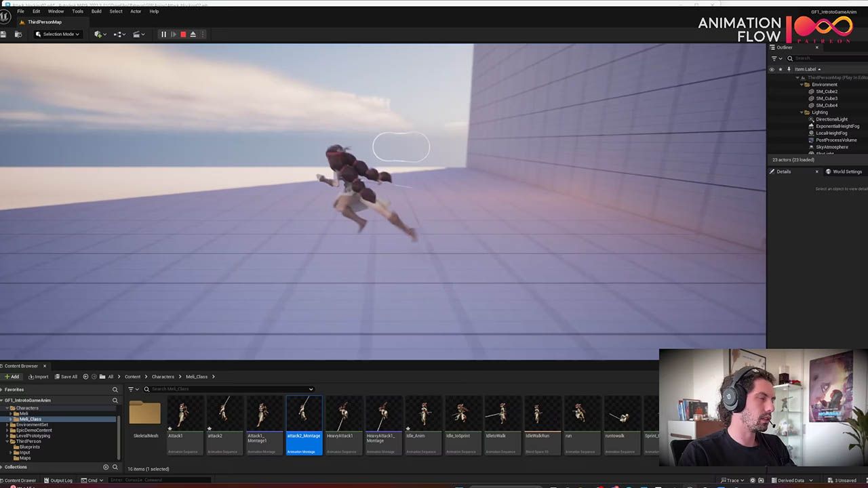868x488 pixels.
Task: Open the Selection Mode dropdown
Action: point(58,34)
